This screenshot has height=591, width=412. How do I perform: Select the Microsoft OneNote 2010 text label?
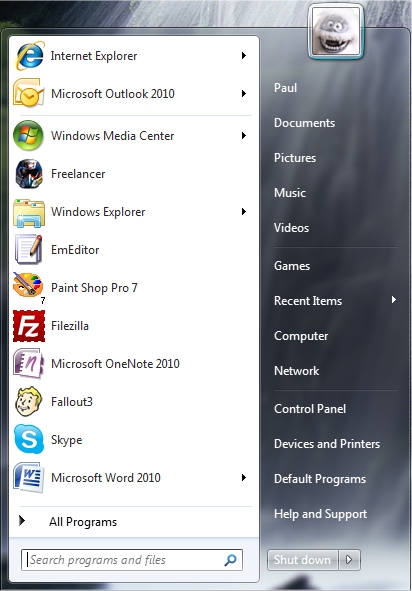point(115,364)
